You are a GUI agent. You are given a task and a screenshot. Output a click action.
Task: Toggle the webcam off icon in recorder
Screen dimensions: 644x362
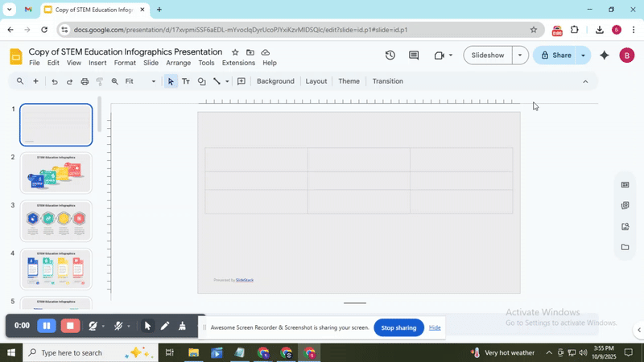[93, 326]
